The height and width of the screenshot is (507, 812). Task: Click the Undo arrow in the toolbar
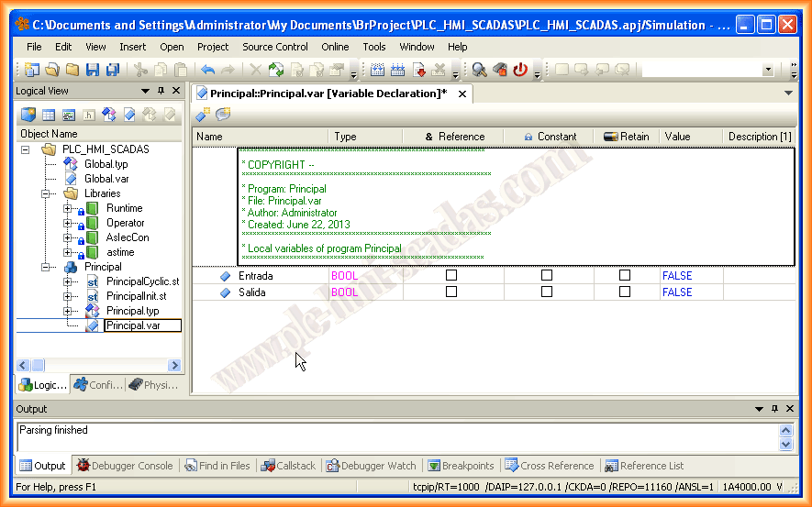click(207, 70)
